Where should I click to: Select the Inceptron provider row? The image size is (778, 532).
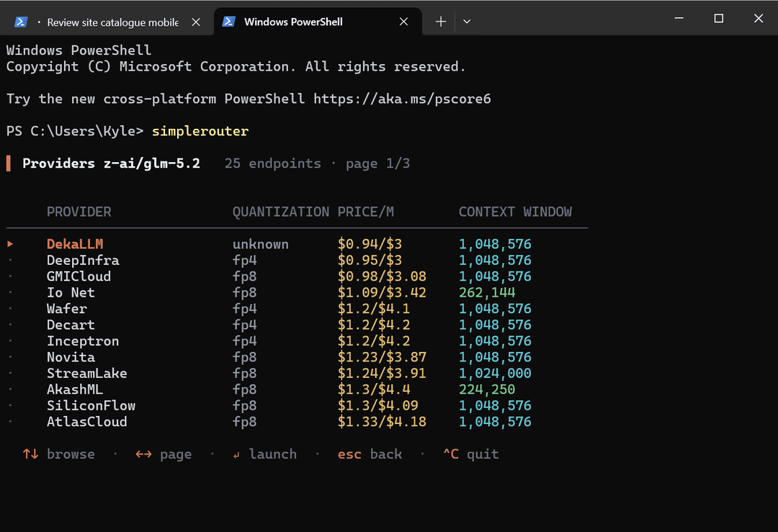point(297,341)
